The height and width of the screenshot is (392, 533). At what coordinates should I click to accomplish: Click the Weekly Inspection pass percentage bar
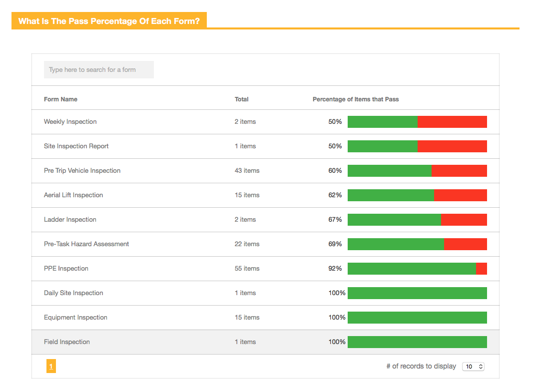click(417, 122)
